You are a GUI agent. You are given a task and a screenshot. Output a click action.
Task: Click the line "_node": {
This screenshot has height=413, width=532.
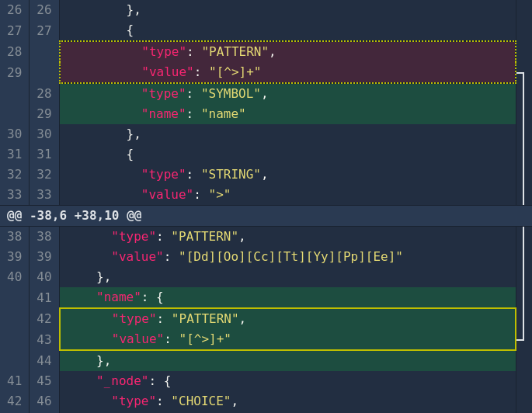[287, 381]
